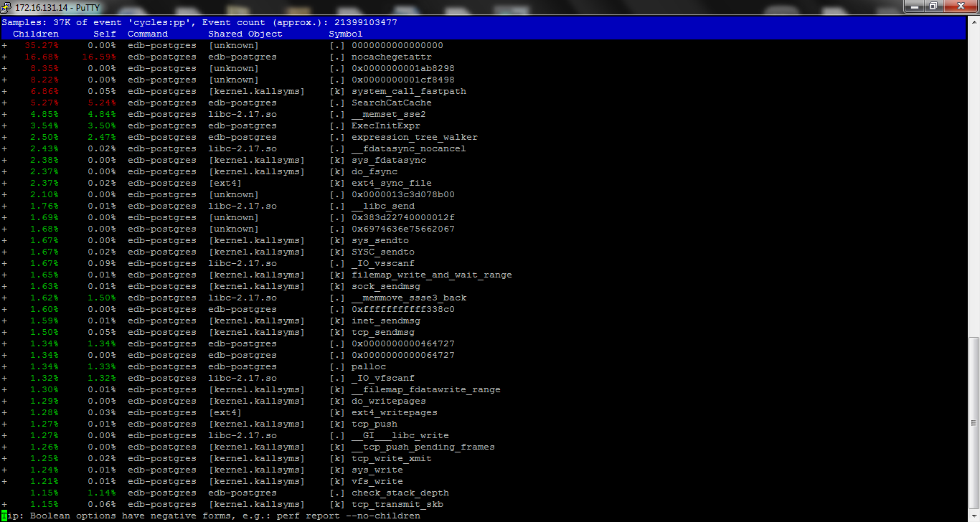Click the Symbol column header
980x522 pixels.
(346, 34)
